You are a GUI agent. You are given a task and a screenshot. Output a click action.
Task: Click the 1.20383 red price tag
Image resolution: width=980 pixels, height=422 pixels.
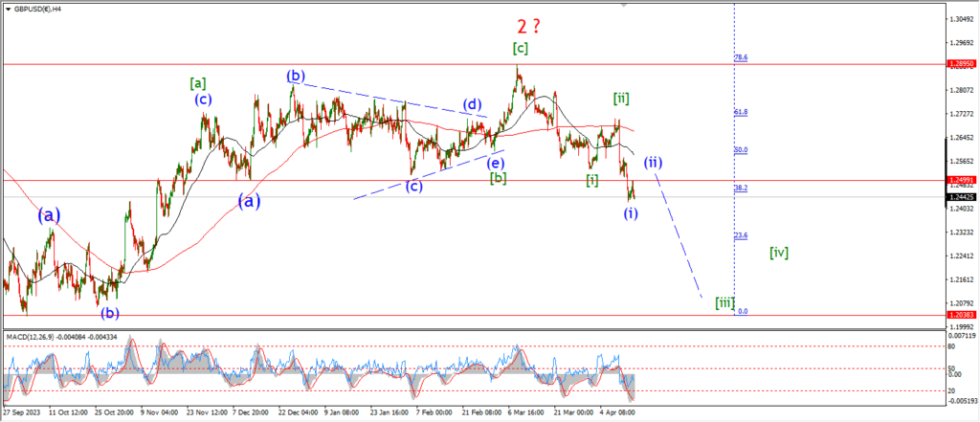pos(962,315)
